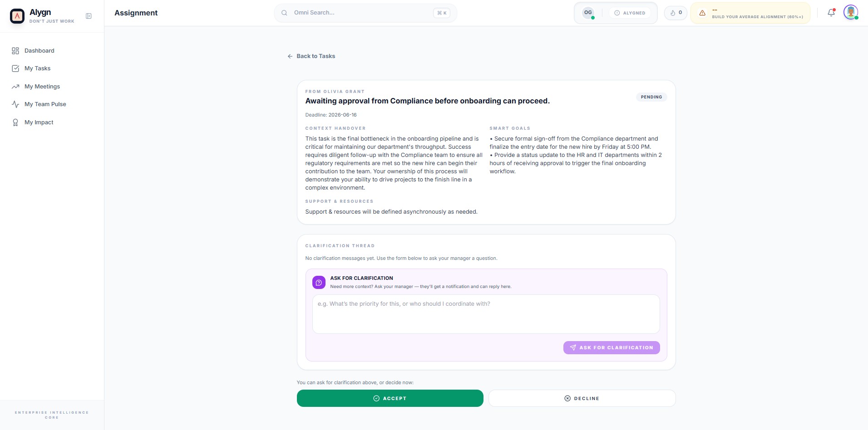Click the Deadline: 2026-06-16 text
This screenshot has width=868, height=430.
tap(331, 115)
